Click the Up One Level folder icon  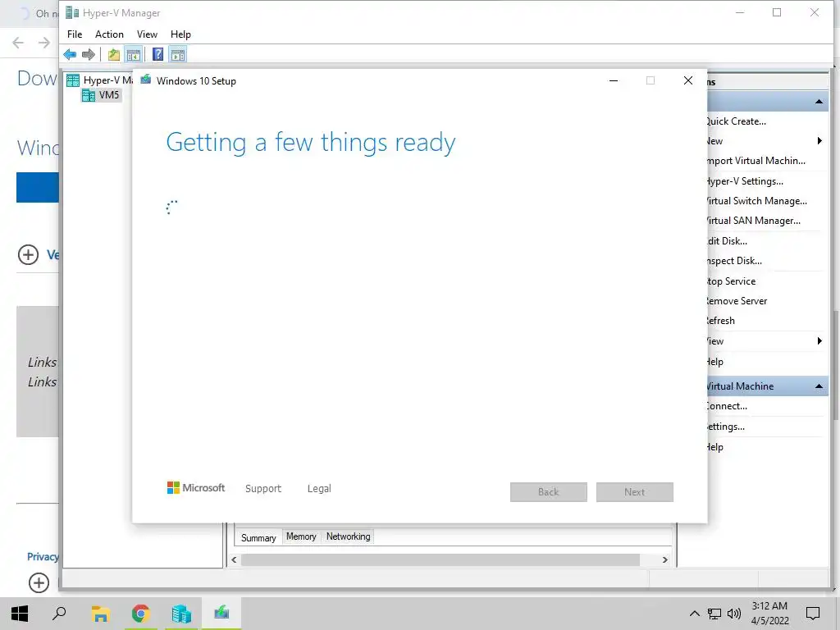113,54
